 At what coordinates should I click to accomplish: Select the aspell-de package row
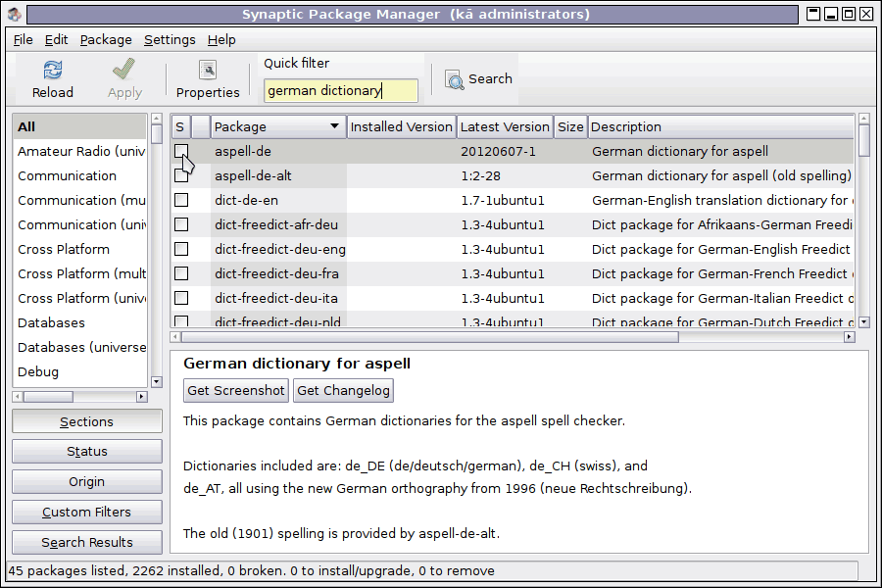tap(512, 151)
